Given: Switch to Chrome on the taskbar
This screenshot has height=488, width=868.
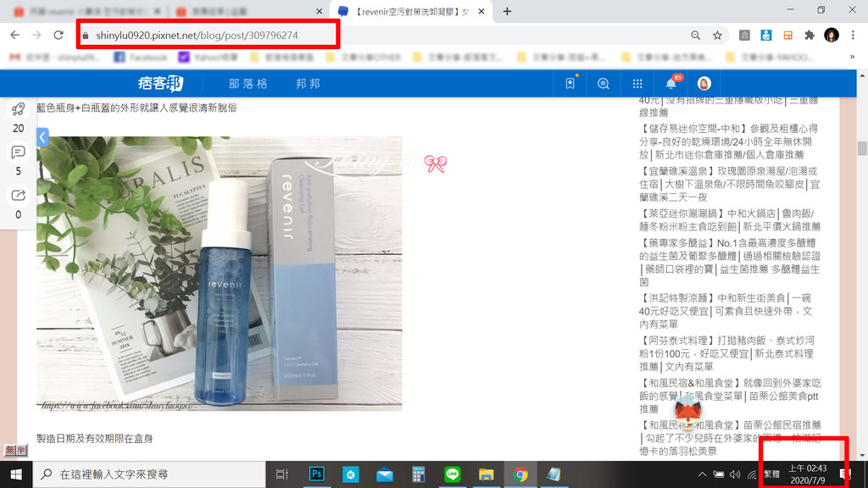Looking at the screenshot, I should [520, 474].
